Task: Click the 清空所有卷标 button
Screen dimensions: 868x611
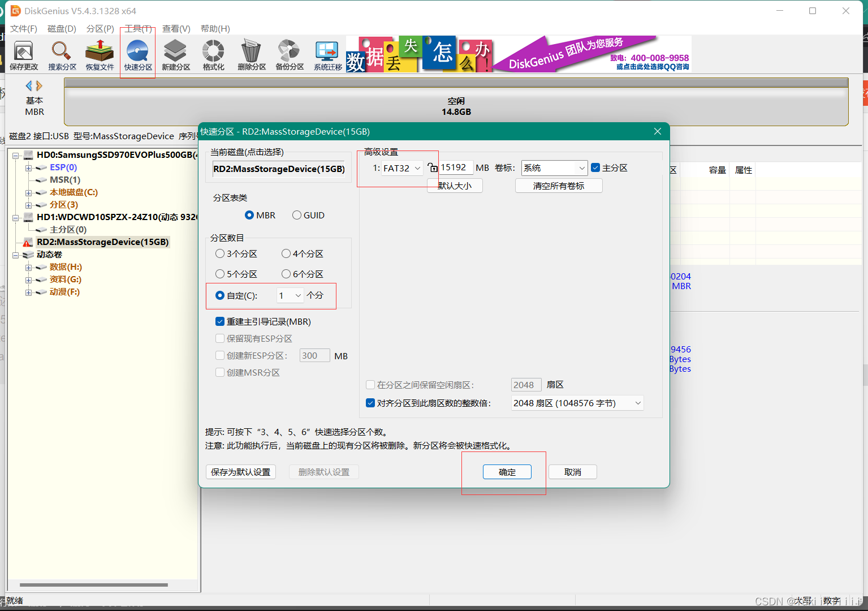Action: 559,186
